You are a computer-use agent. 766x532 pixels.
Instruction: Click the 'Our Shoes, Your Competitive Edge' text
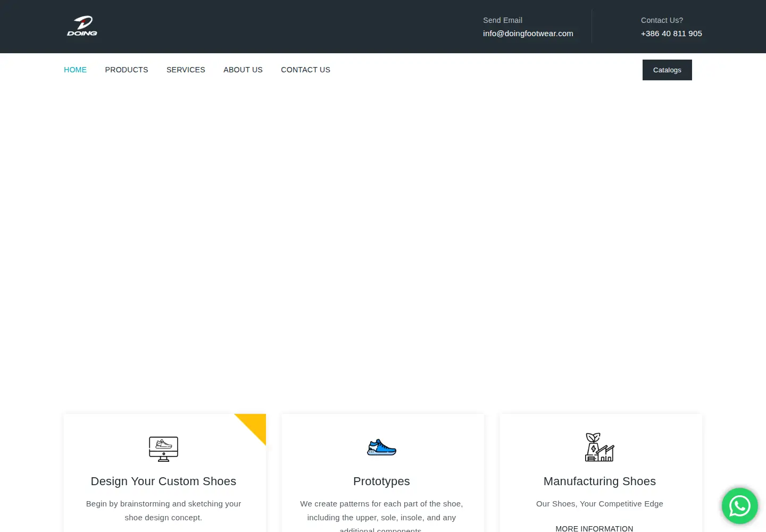pos(600,504)
